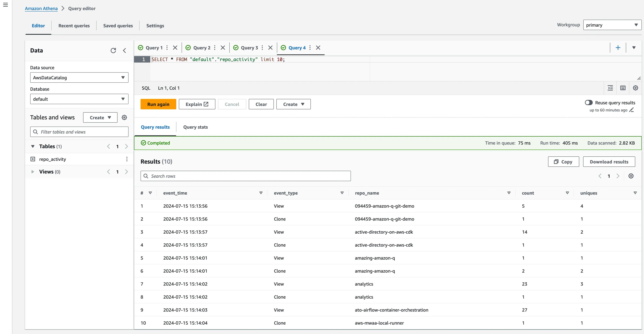644x334 pixels.
Task: Switch to the Query 1 tab
Action: [154, 48]
